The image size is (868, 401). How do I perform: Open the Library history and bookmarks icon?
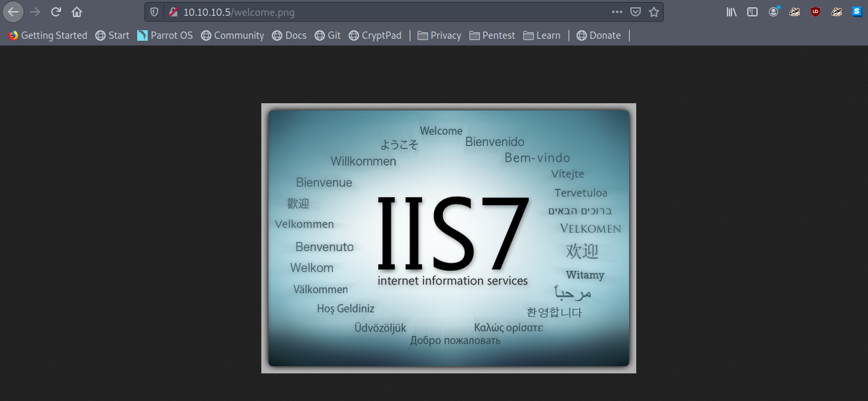coord(731,12)
